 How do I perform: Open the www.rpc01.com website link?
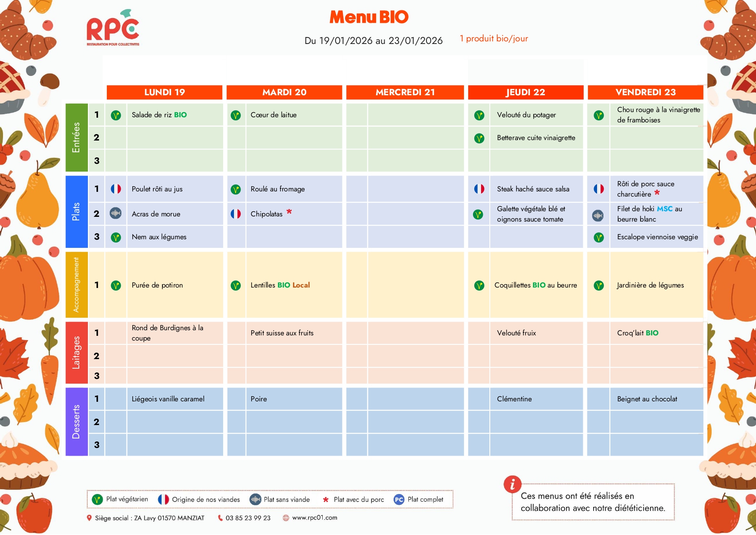pyautogui.click(x=314, y=518)
